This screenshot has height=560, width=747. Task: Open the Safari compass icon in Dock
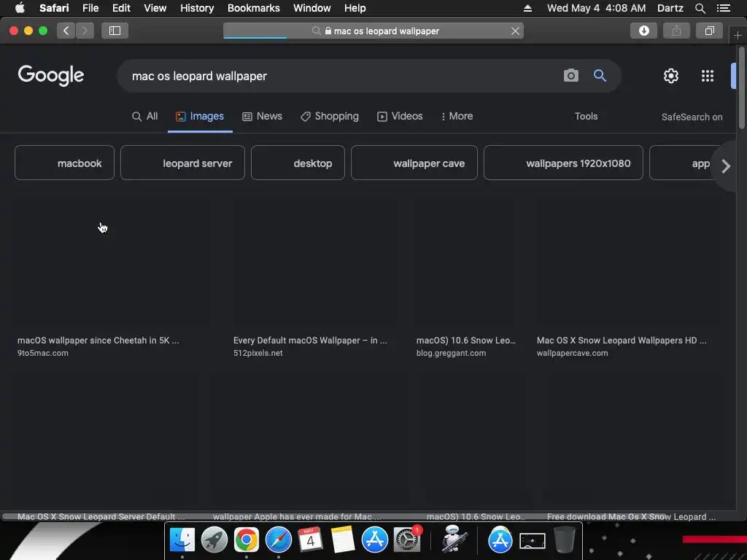click(x=278, y=540)
